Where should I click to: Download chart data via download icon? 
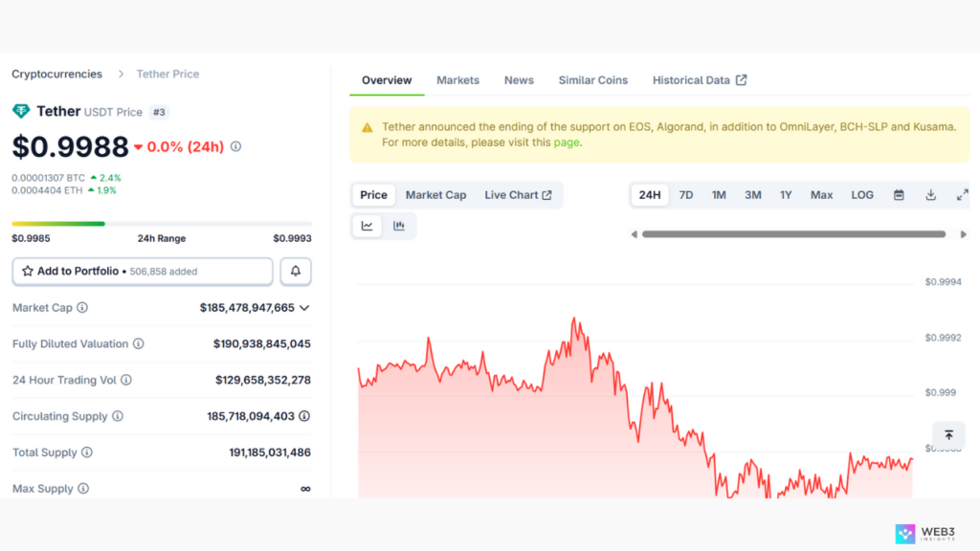point(930,195)
